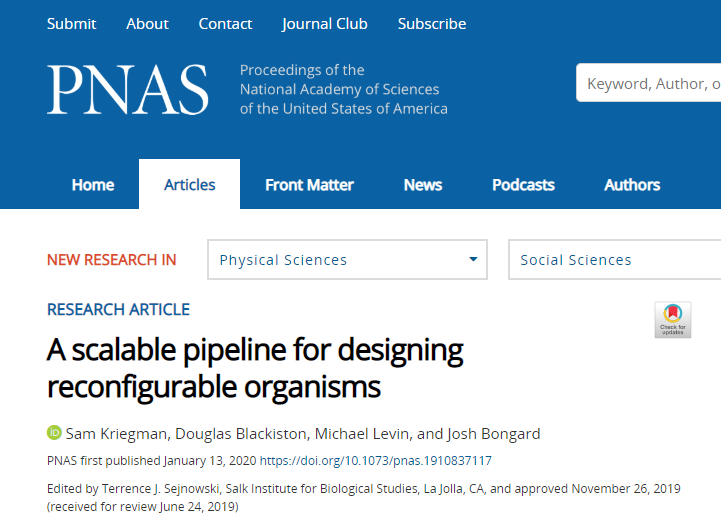Expand the Social Sciences dropdown
The image size is (721, 525).
pyautogui.click(x=614, y=259)
